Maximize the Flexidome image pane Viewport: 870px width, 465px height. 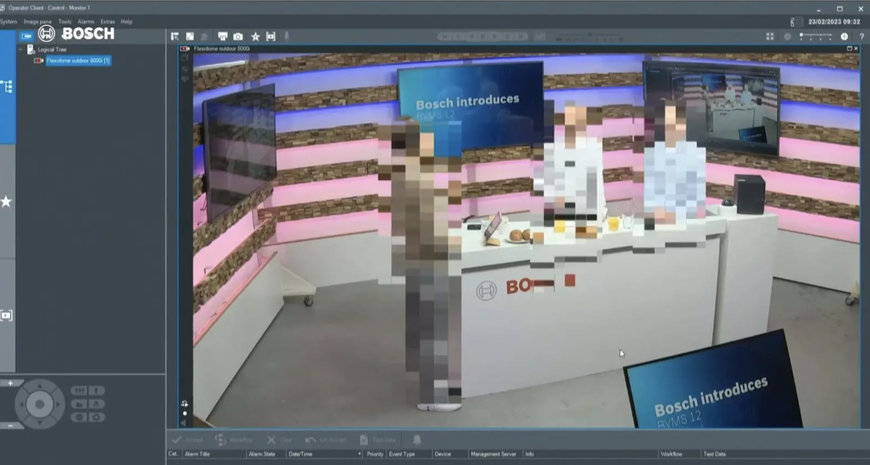[849, 49]
